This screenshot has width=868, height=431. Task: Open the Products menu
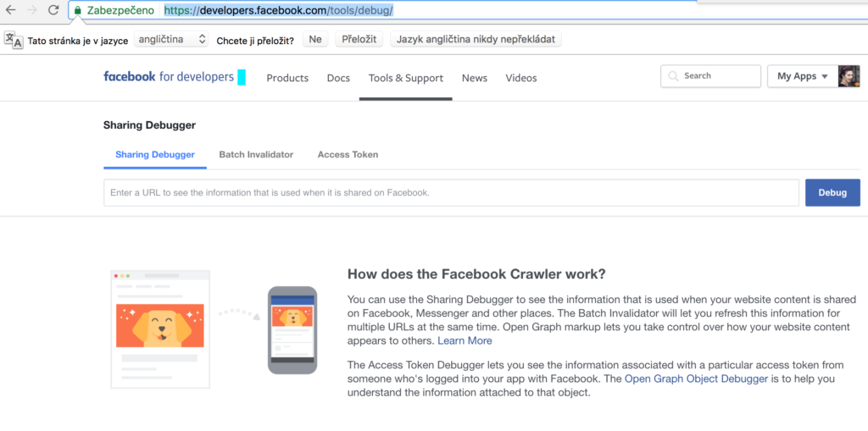287,78
